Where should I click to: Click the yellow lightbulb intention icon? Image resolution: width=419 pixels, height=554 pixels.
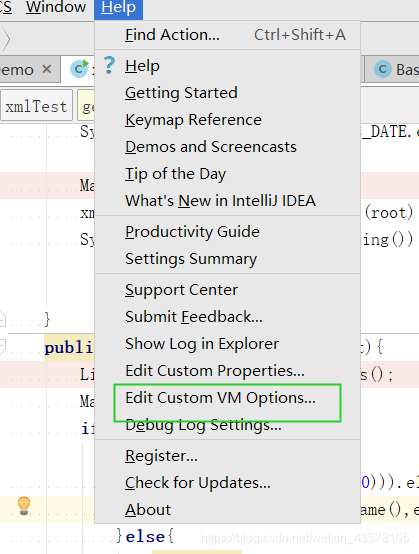point(24,506)
